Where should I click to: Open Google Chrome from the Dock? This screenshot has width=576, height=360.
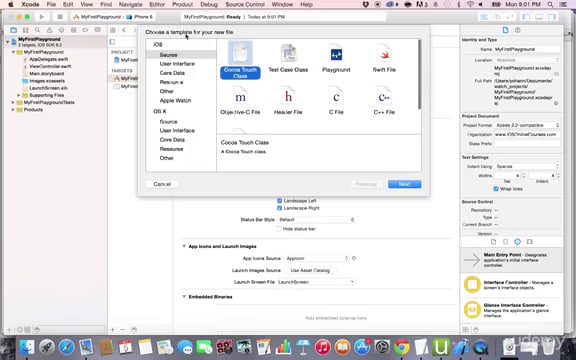click(x=402, y=347)
